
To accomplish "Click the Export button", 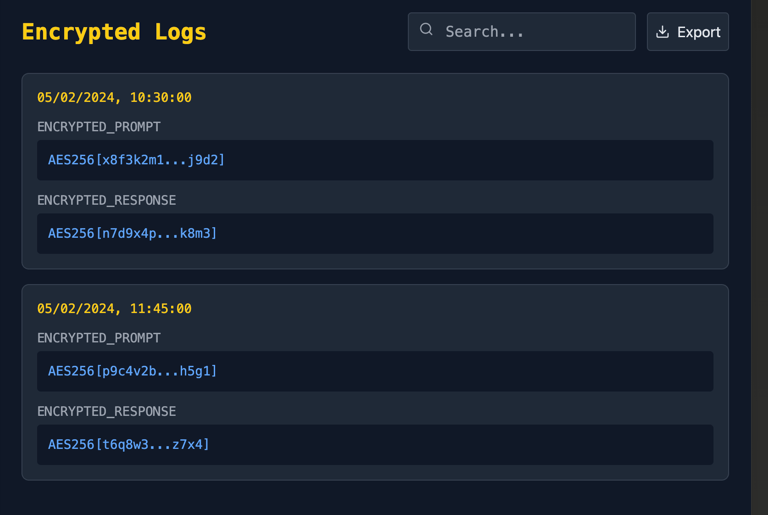I will [687, 32].
